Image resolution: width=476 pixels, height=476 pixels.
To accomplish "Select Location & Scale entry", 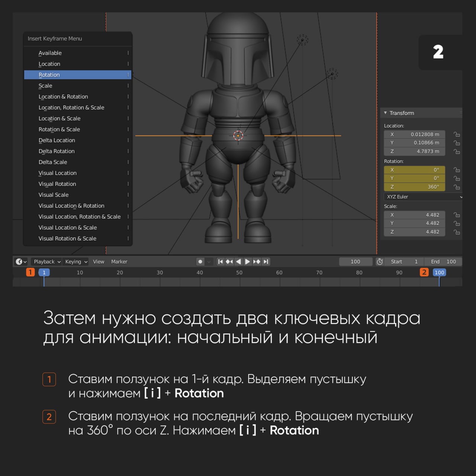I will [x=78, y=118].
